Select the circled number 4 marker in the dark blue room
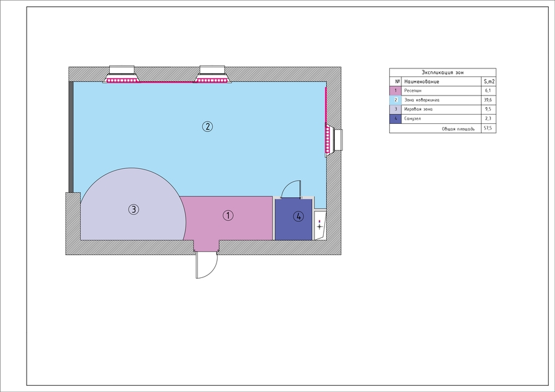The height and width of the screenshot is (392, 555). [298, 216]
